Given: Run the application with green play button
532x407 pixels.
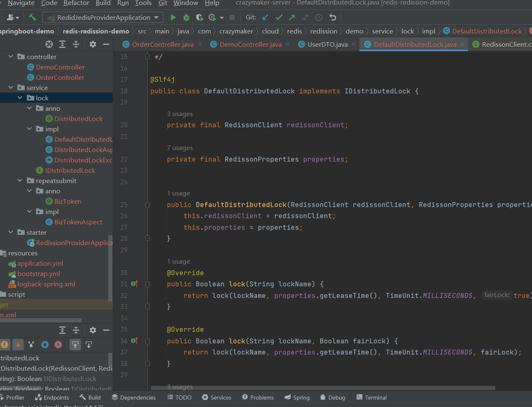Looking at the screenshot, I should point(173,17).
